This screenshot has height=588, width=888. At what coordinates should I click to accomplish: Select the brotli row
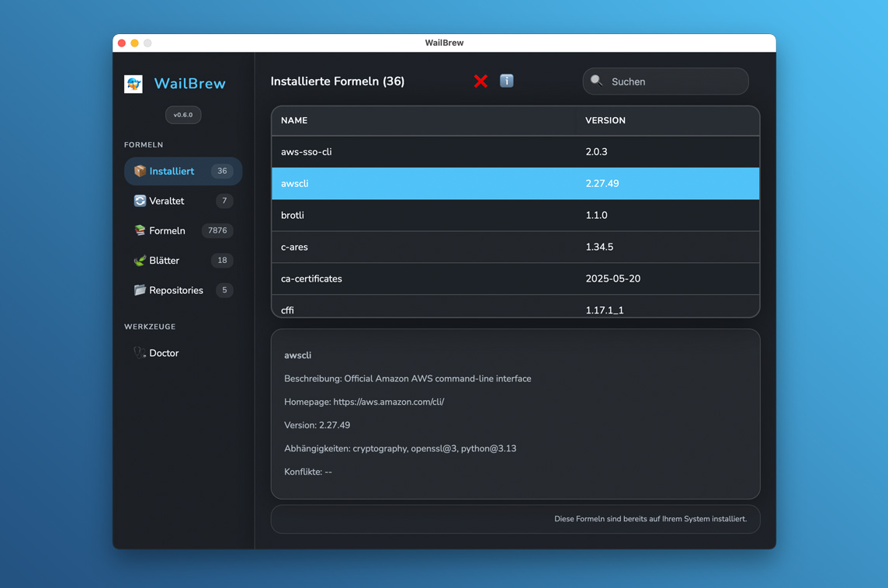click(515, 215)
